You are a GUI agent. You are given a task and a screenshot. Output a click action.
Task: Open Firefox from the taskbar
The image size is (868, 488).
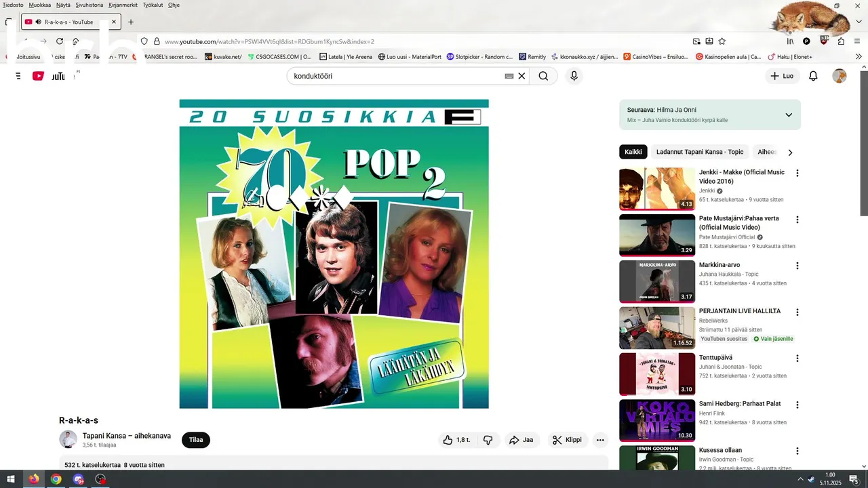click(34, 479)
